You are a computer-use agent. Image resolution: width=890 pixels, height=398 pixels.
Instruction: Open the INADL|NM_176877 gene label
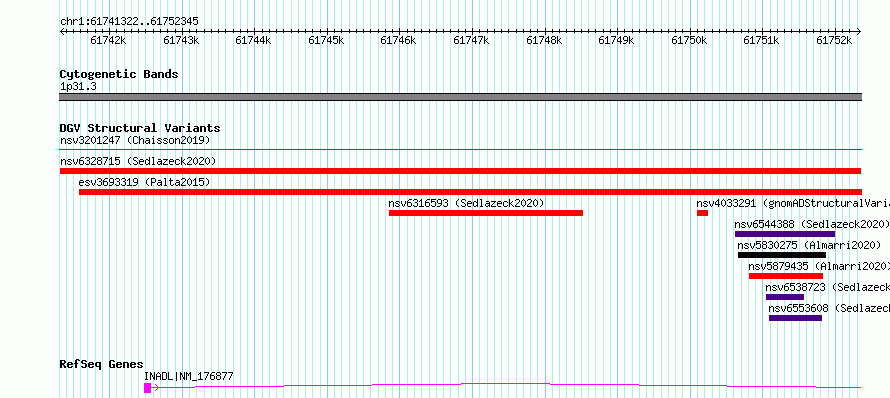pyautogui.click(x=188, y=376)
